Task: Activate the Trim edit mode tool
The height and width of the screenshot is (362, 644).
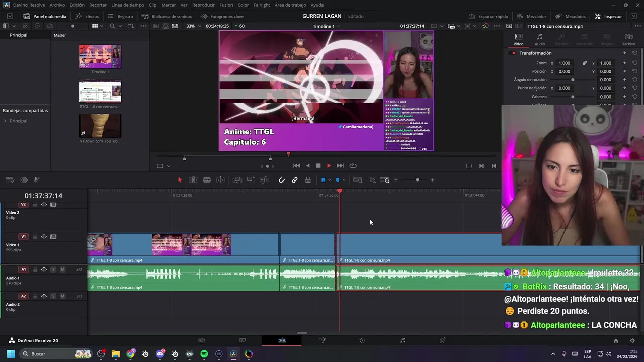Action: (193, 180)
